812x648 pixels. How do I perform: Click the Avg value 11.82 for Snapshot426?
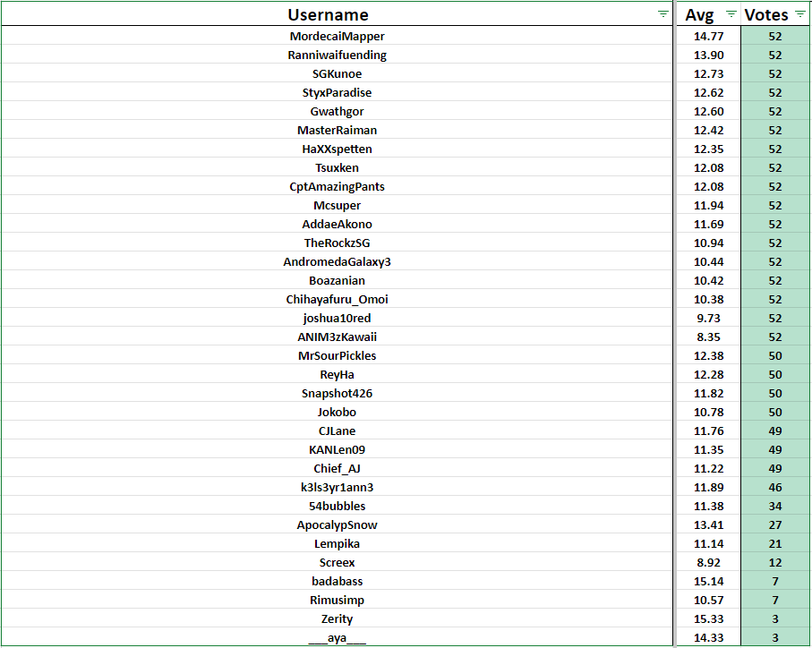pyautogui.click(x=707, y=394)
